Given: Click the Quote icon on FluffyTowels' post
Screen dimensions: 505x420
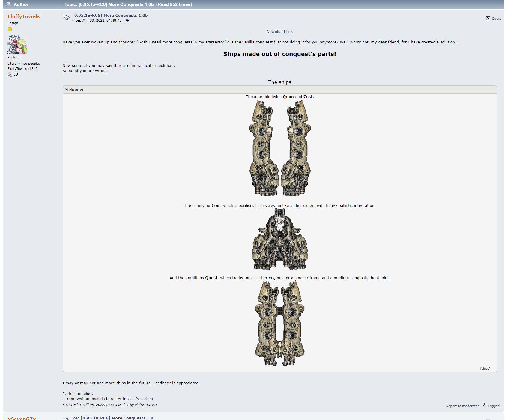Looking at the screenshot, I should pos(488,19).
